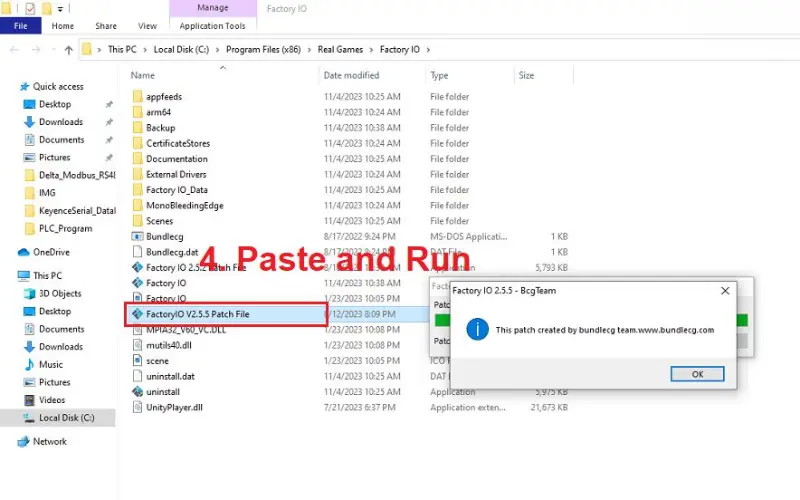Image resolution: width=800 pixels, height=500 pixels.
Task: Select the mutils40.dll file
Action: point(168,345)
